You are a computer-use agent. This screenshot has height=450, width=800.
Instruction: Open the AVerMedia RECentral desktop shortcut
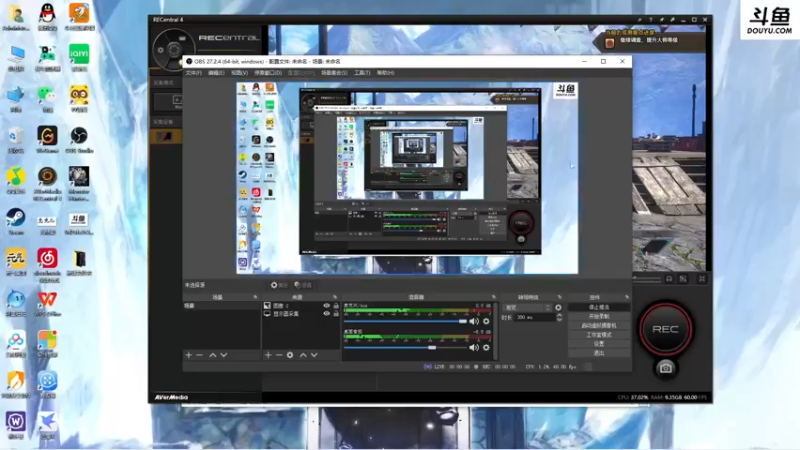coord(47,183)
